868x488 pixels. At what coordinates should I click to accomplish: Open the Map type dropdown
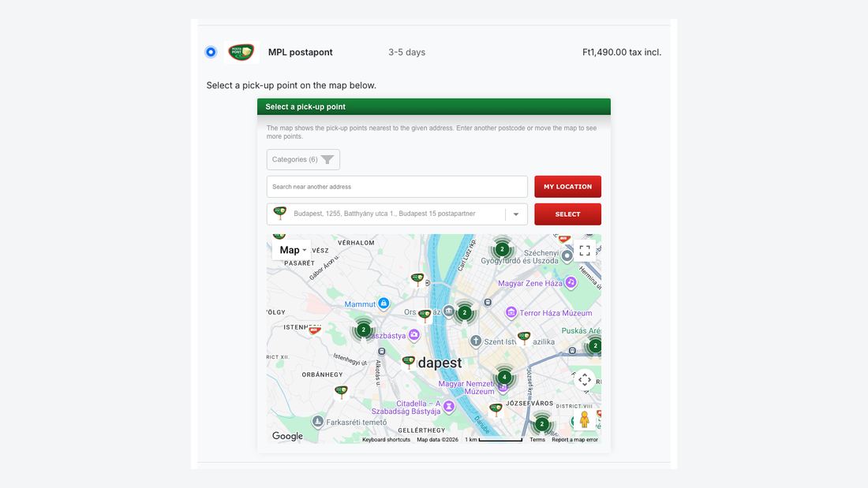pyautogui.click(x=292, y=250)
